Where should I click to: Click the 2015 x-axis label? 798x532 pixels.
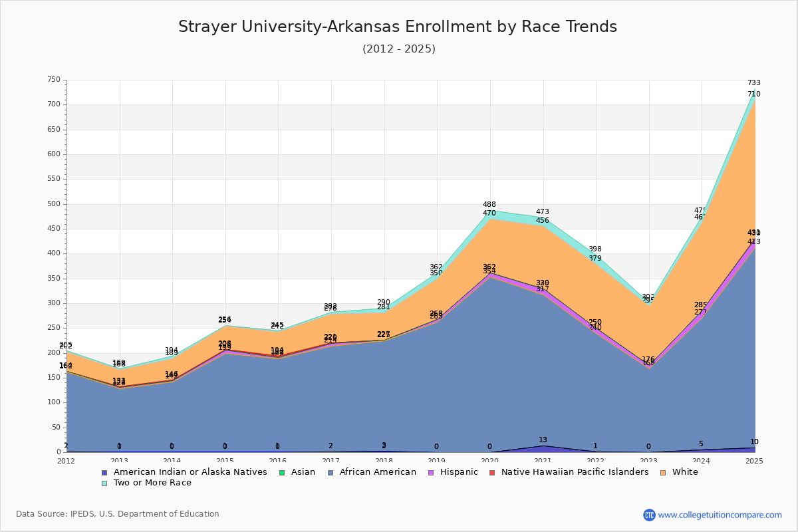tap(225, 461)
